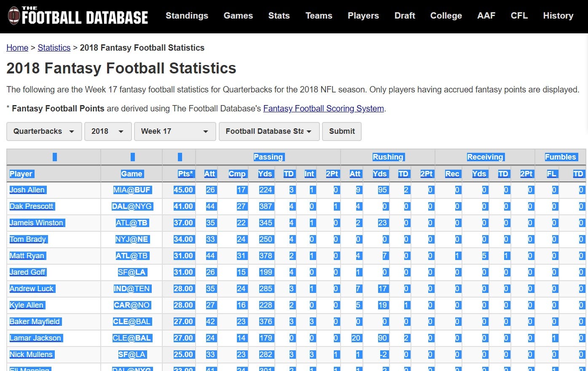The height and width of the screenshot is (371, 588).
Task: Open the Teams menu
Action: pyautogui.click(x=319, y=16)
